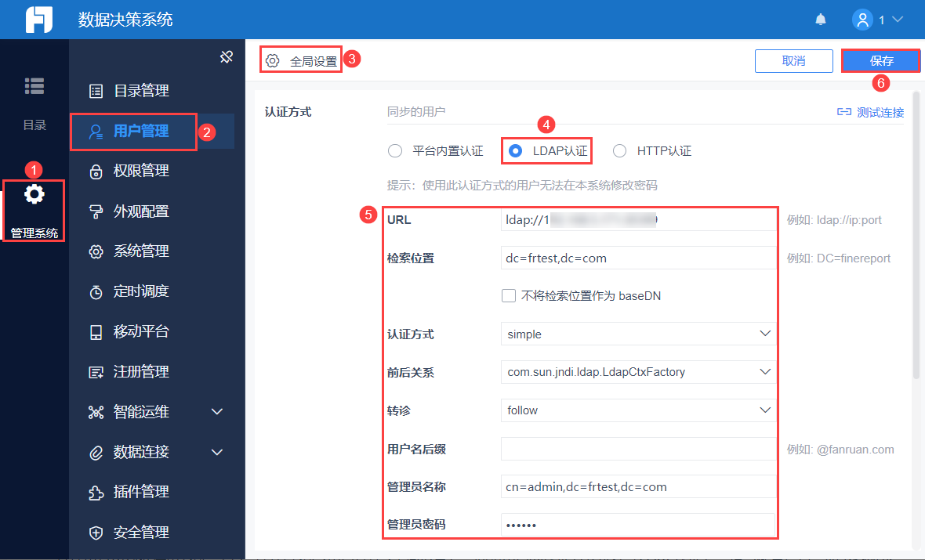The width and height of the screenshot is (925, 560).
Task: Click the 移动平台 tablet icon
Action: pyautogui.click(x=96, y=332)
